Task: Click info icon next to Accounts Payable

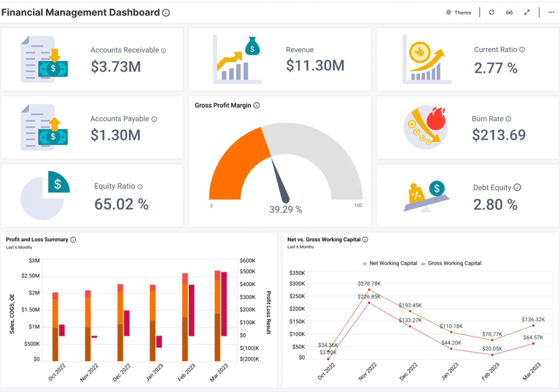Action: (x=155, y=119)
